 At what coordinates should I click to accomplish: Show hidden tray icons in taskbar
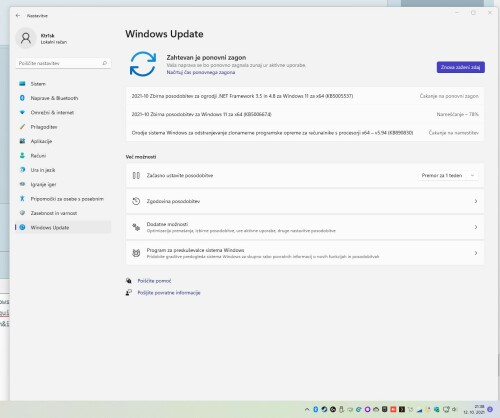(x=307, y=409)
